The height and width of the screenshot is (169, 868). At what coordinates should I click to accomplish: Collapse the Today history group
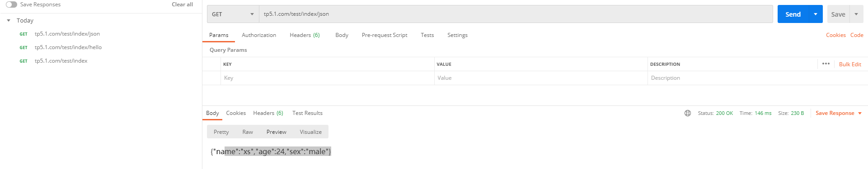[x=9, y=20]
